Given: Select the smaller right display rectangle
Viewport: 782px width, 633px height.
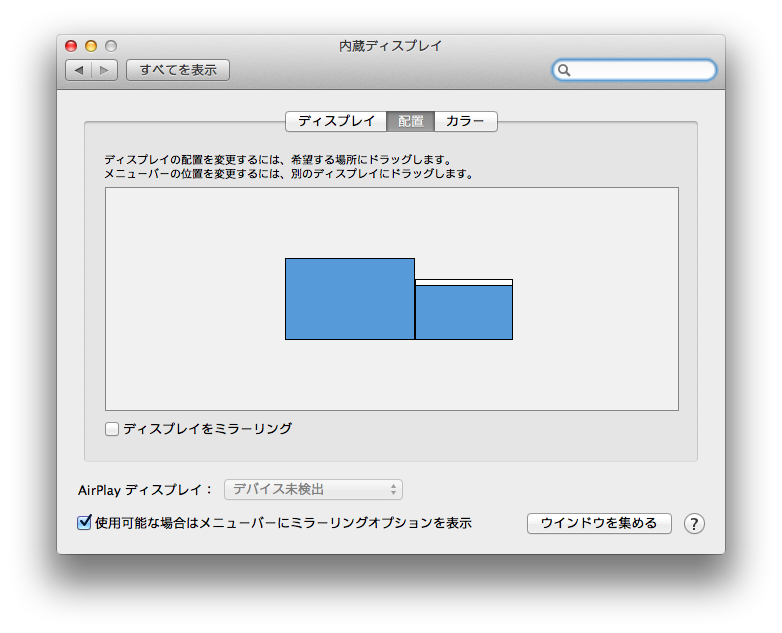Looking at the screenshot, I should (x=464, y=312).
